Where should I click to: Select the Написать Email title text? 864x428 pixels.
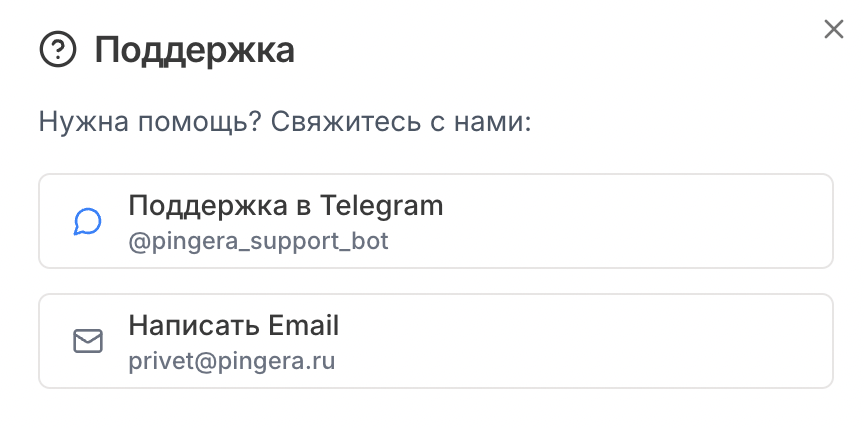coord(234,326)
